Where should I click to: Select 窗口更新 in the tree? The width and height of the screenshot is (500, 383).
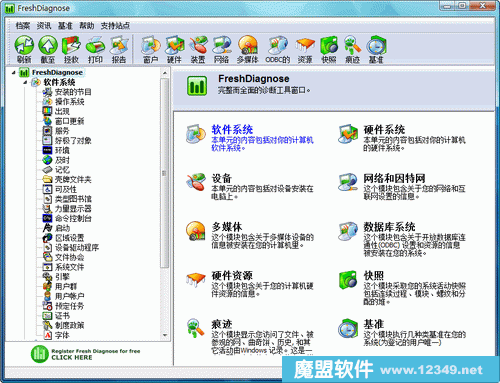[70, 121]
